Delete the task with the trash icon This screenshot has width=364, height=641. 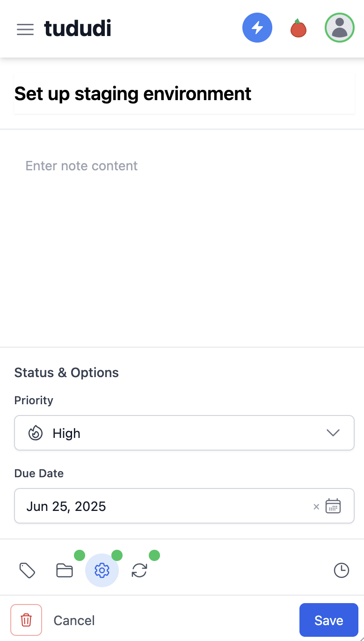tap(26, 619)
